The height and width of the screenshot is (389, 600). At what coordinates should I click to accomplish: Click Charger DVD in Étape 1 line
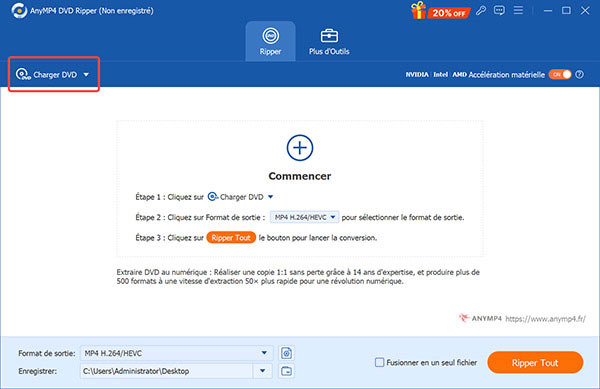coord(236,197)
